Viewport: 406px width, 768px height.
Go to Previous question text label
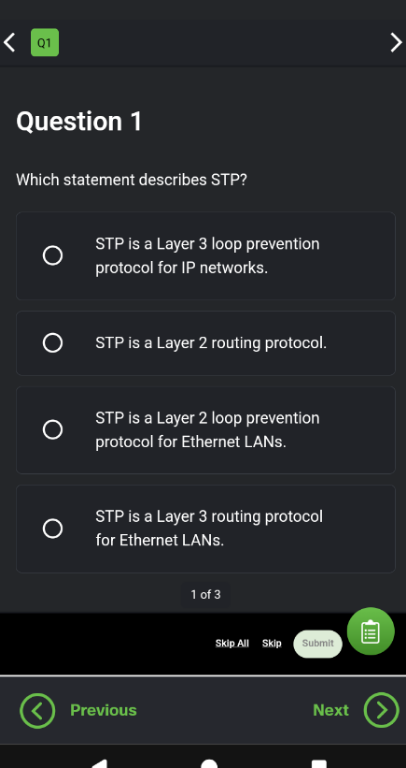[x=103, y=710]
